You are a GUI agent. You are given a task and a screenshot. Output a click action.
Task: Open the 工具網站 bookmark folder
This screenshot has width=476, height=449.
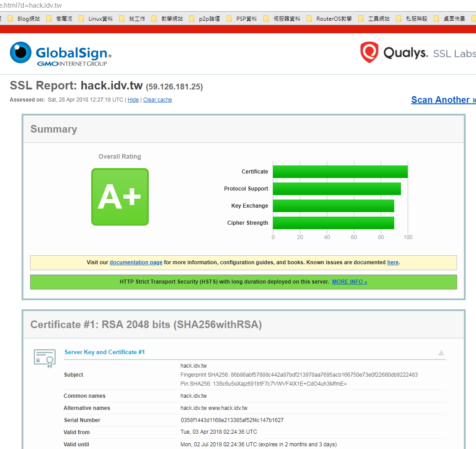click(374, 18)
